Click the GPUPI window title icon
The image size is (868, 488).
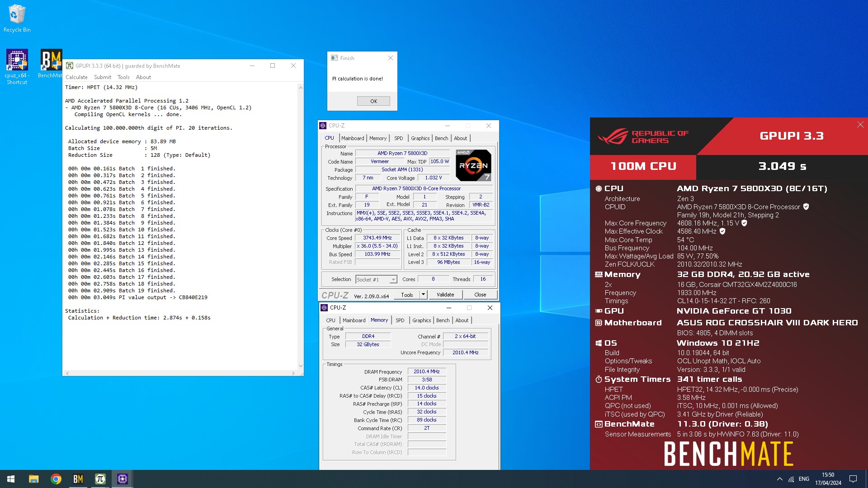(70, 66)
